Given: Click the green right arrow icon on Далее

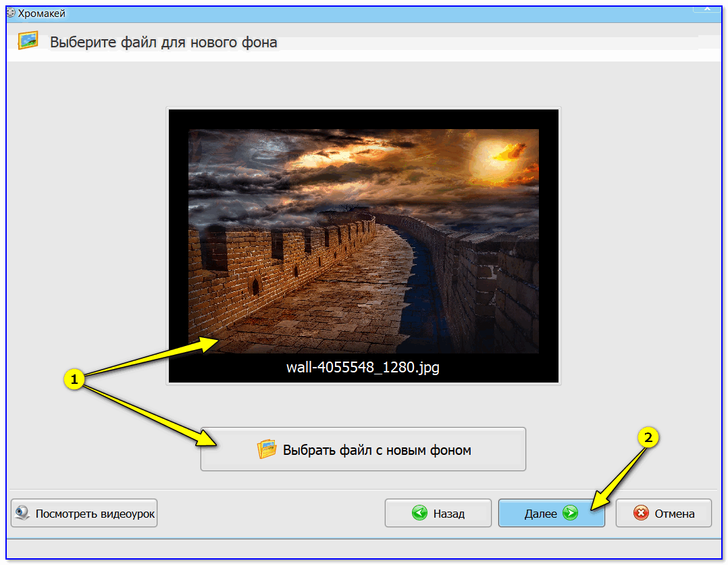Looking at the screenshot, I should tap(571, 514).
